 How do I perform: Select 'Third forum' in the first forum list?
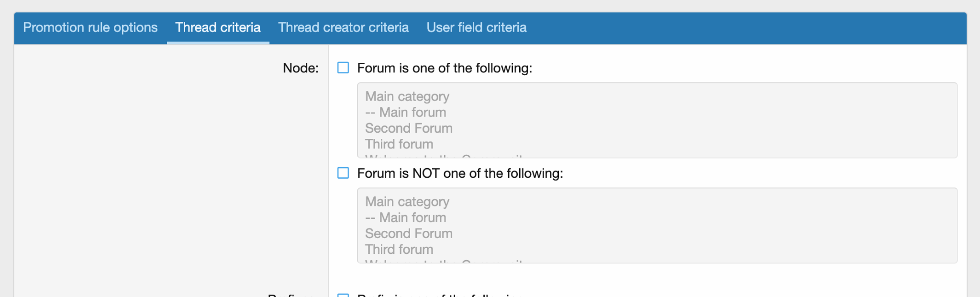click(x=399, y=144)
